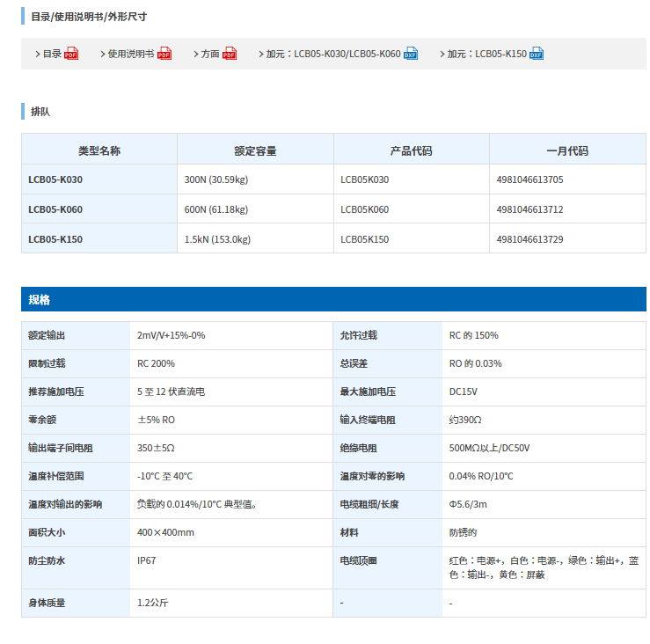Open the PDF icon next to 目录
The image size is (650, 644).
point(71,54)
